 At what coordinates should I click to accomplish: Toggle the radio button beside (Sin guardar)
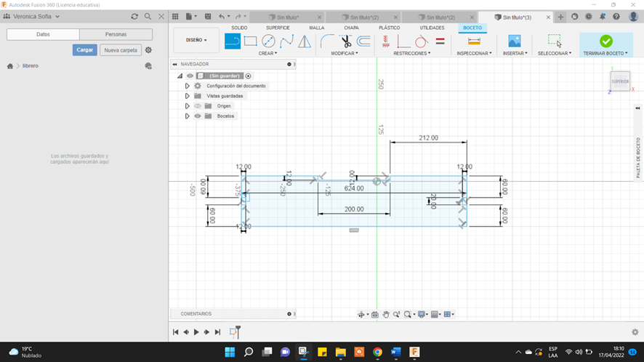(249, 76)
